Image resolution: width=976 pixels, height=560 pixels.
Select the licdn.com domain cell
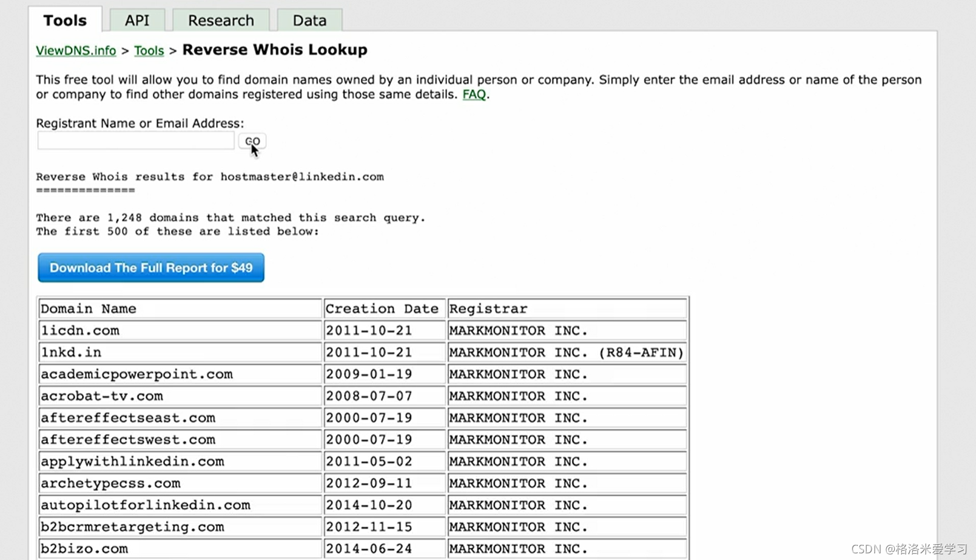(x=180, y=330)
